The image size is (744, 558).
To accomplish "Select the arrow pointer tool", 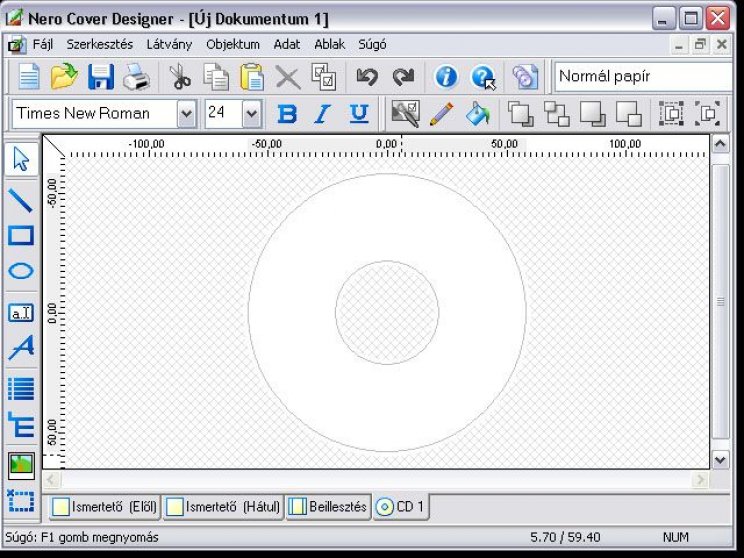I will point(21,159).
